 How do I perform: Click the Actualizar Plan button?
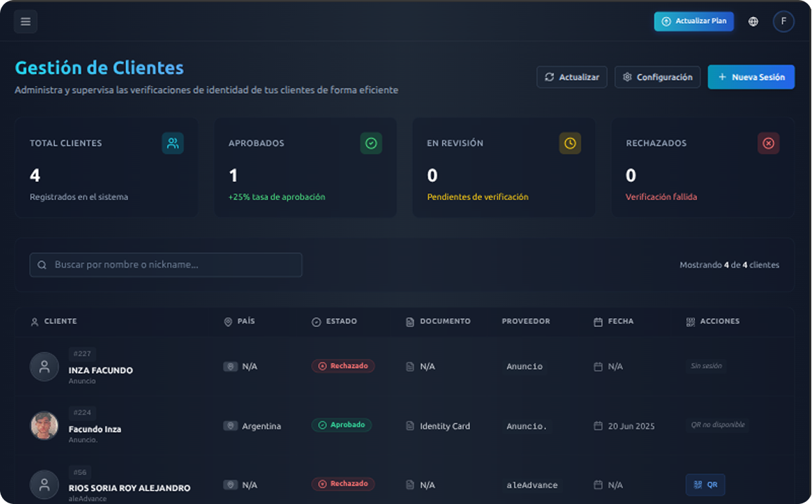(694, 22)
